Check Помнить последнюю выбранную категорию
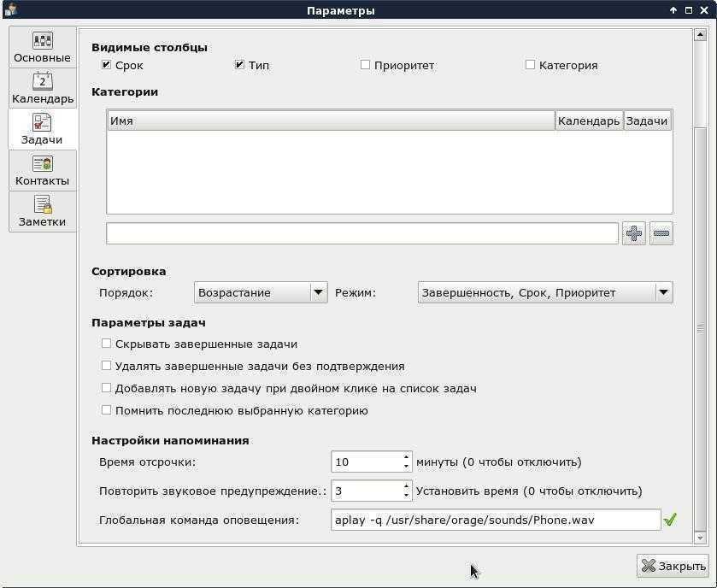The height and width of the screenshot is (588, 717). pyautogui.click(x=106, y=410)
